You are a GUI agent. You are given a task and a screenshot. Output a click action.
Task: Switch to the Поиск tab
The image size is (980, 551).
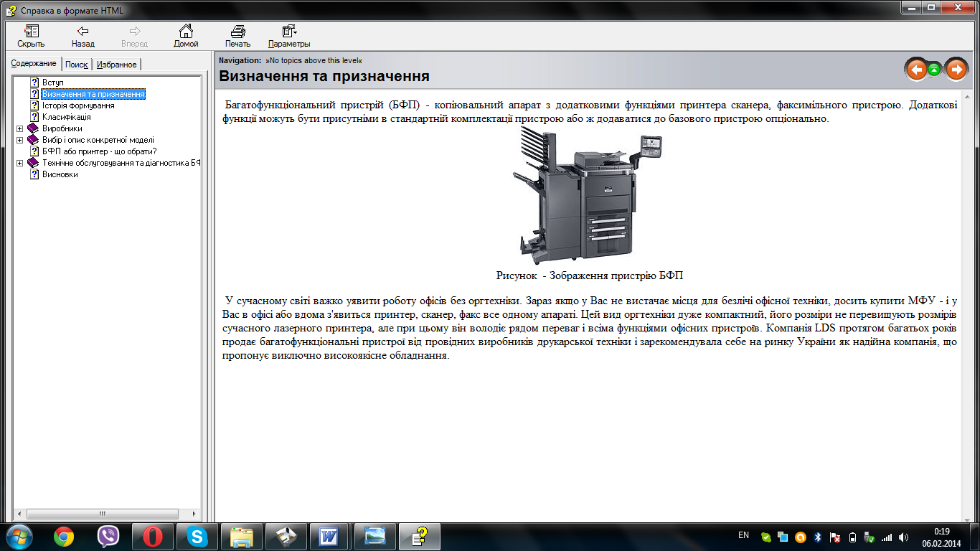pos(76,65)
